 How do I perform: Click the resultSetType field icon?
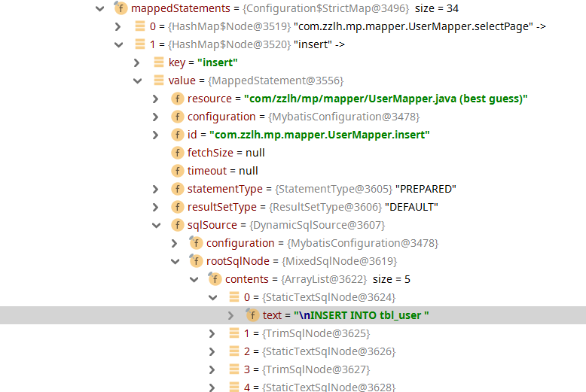coord(178,207)
